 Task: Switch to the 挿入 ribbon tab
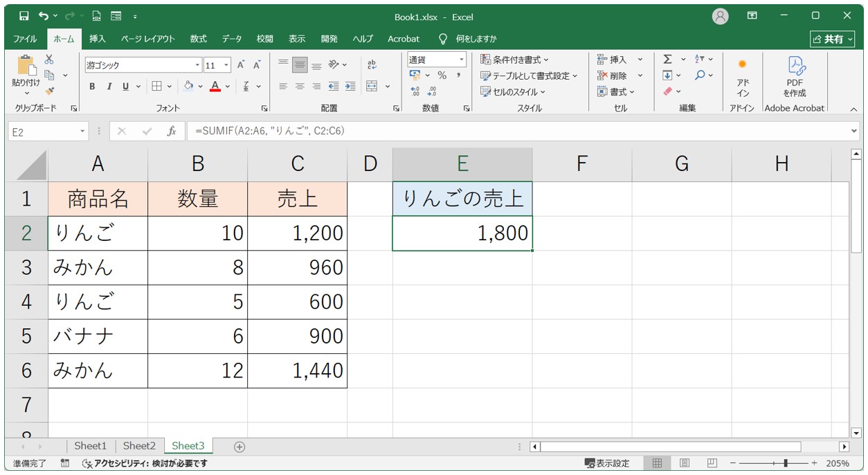point(98,39)
